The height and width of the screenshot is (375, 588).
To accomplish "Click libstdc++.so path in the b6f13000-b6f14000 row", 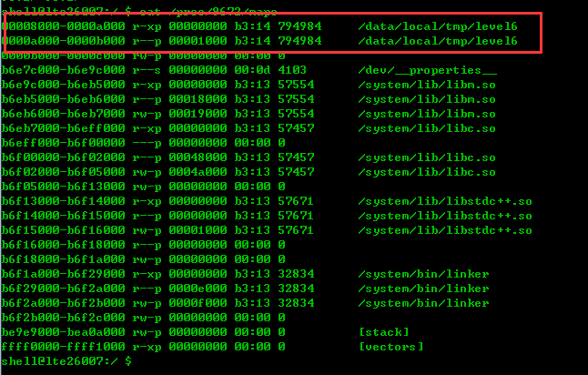I will (x=445, y=201).
